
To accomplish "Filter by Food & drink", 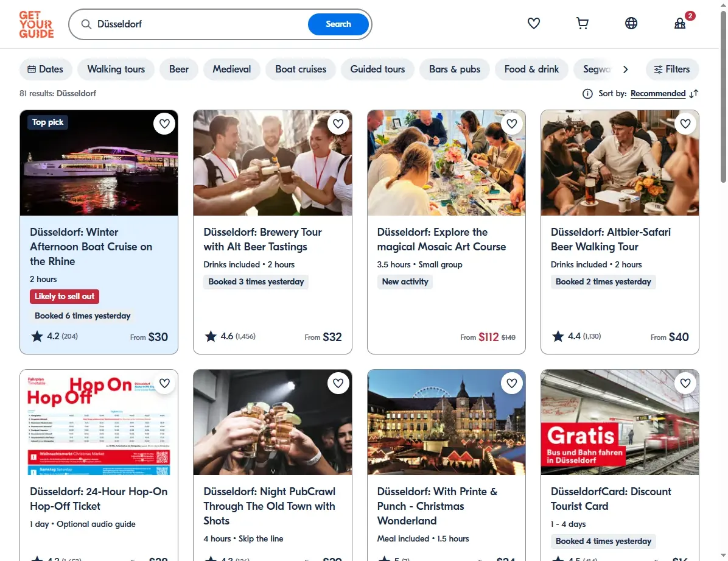I will pyautogui.click(x=531, y=69).
